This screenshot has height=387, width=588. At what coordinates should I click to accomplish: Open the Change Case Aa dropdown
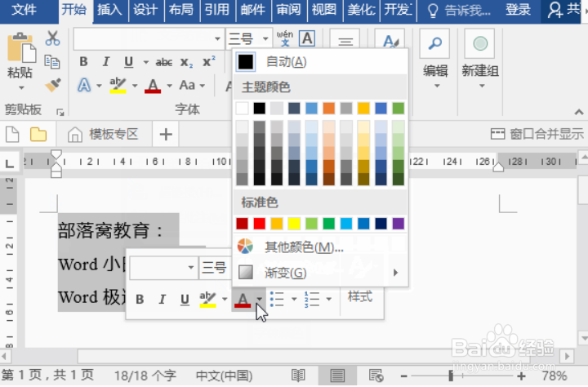tap(192, 86)
